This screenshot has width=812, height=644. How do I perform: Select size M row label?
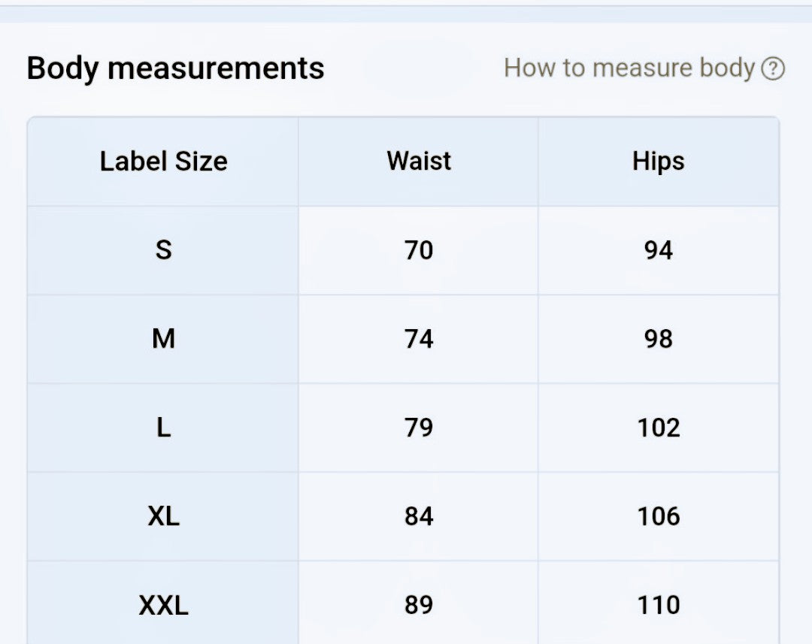click(x=163, y=339)
